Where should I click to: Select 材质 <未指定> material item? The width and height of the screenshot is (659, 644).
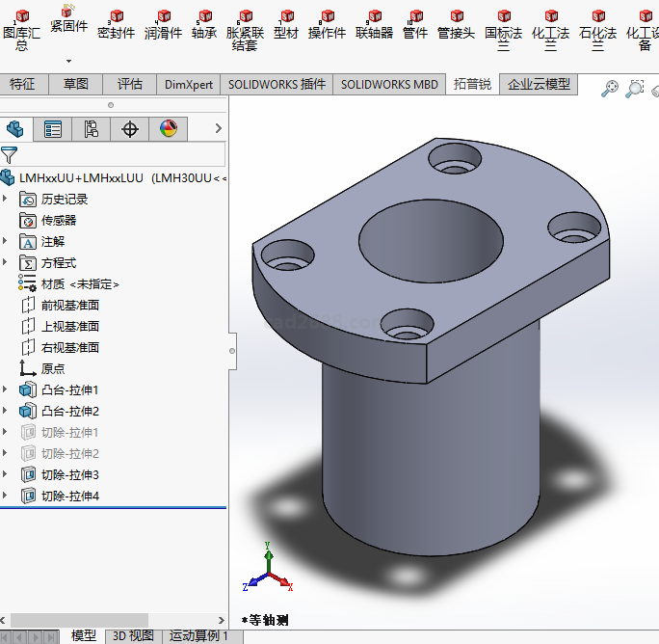(x=80, y=283)
